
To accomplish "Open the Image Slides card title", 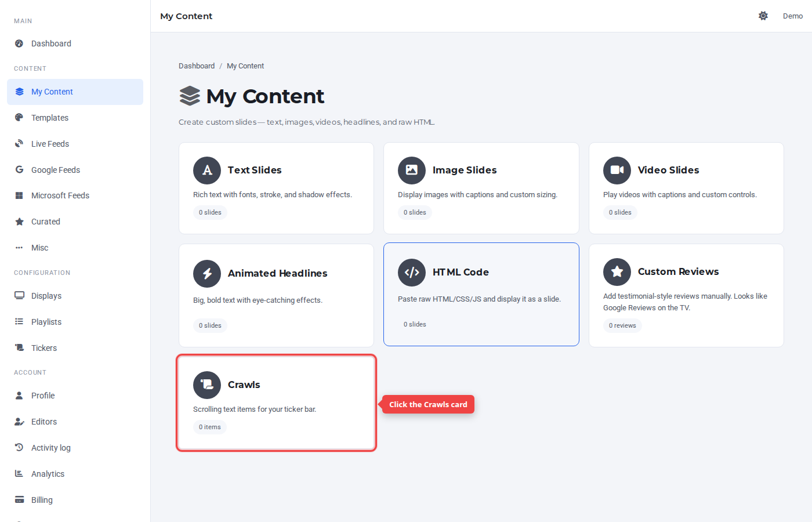I will click(x=465, y=170).
